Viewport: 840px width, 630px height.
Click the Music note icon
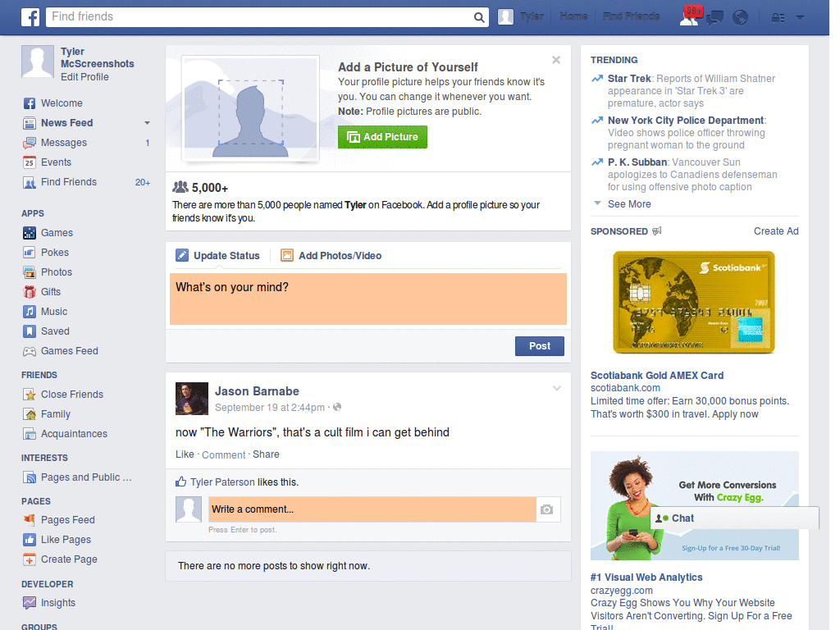pyautogui.click(x=30, y=312)
